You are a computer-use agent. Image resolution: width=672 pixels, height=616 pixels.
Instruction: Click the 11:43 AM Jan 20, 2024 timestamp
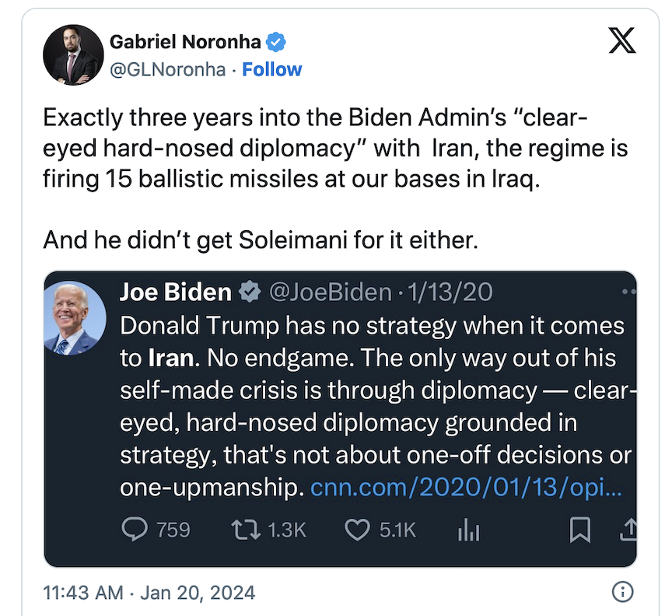click(149, 593)
